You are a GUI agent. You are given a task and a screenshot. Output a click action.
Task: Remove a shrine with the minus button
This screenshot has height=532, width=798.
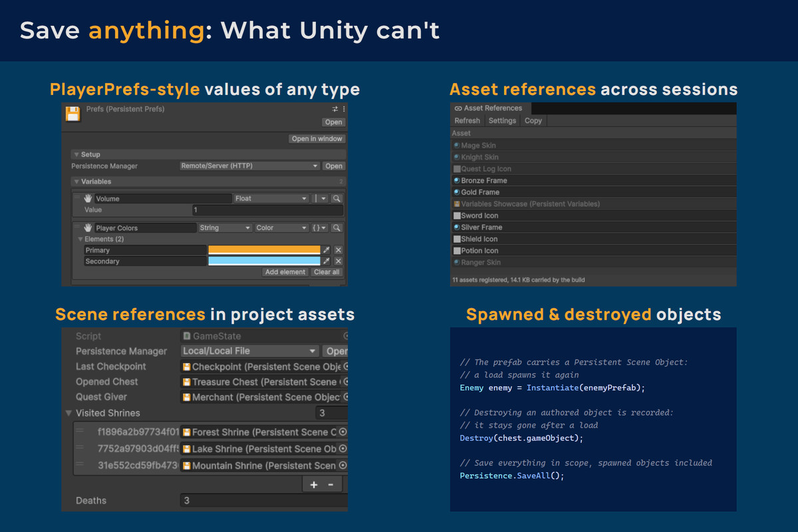[331, 485]
